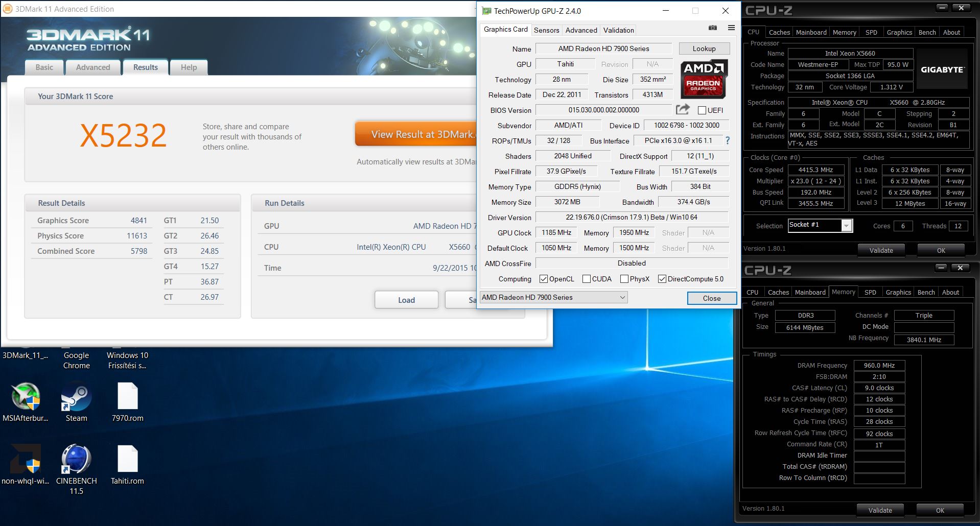
Task: Click the BIOS Version field value
Action: coord(603,110)
